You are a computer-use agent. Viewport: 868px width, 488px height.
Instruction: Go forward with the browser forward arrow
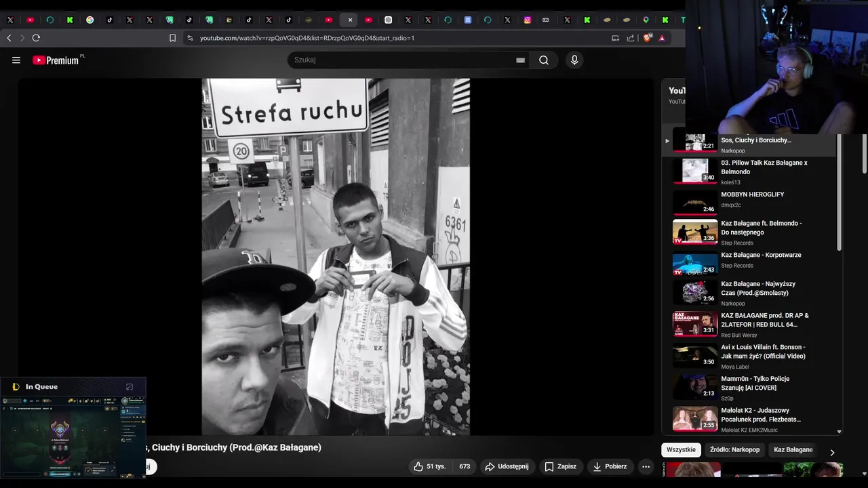22,38
